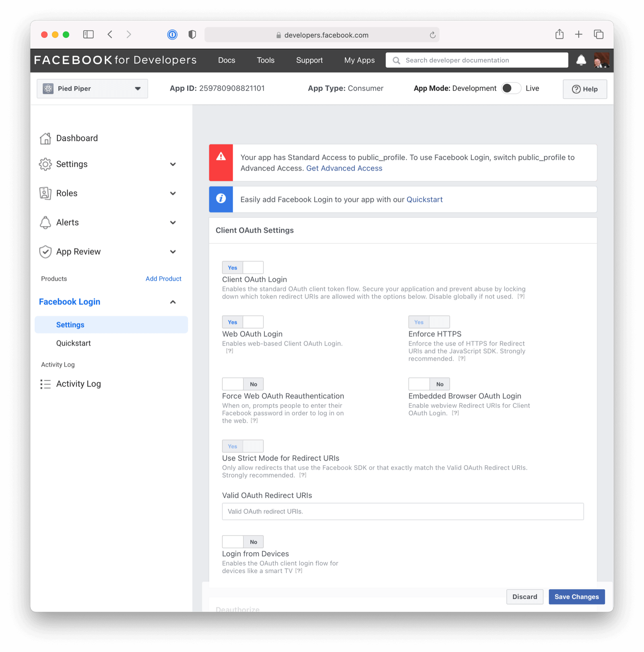Open Client OAuth Login help question mark
This screenshot has width=644, height=652.
click(521, 297)
